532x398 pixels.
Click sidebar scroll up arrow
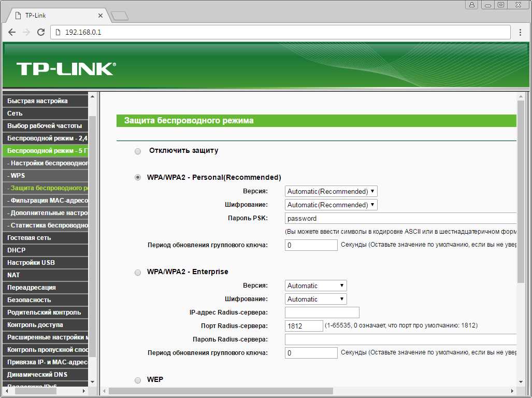click(x=92, y=97)
